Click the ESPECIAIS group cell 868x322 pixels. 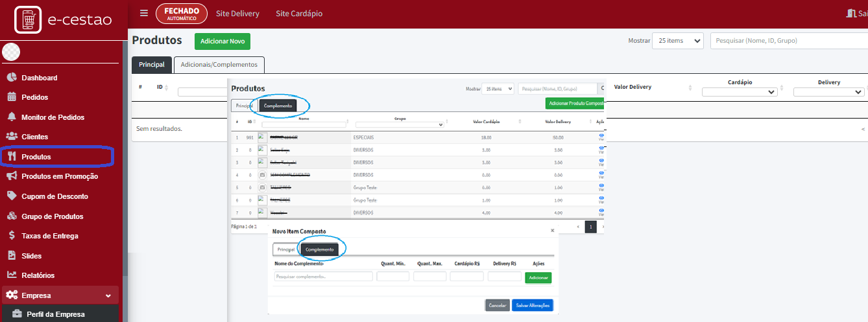point(363,137)
